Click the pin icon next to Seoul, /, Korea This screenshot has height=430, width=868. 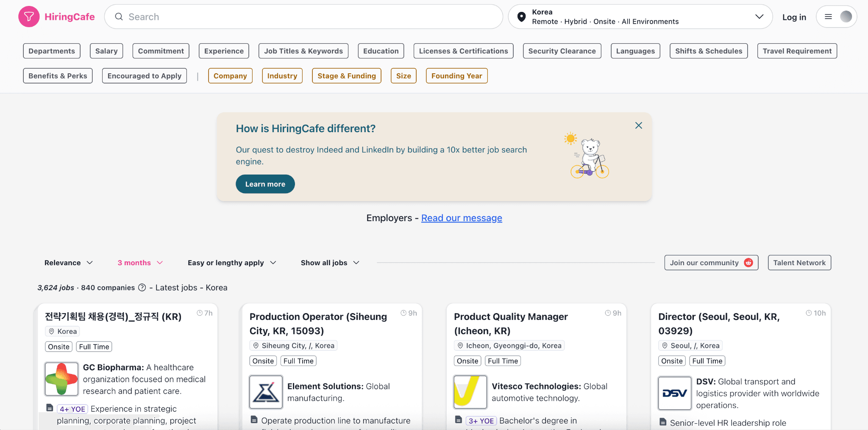(665, 346)
